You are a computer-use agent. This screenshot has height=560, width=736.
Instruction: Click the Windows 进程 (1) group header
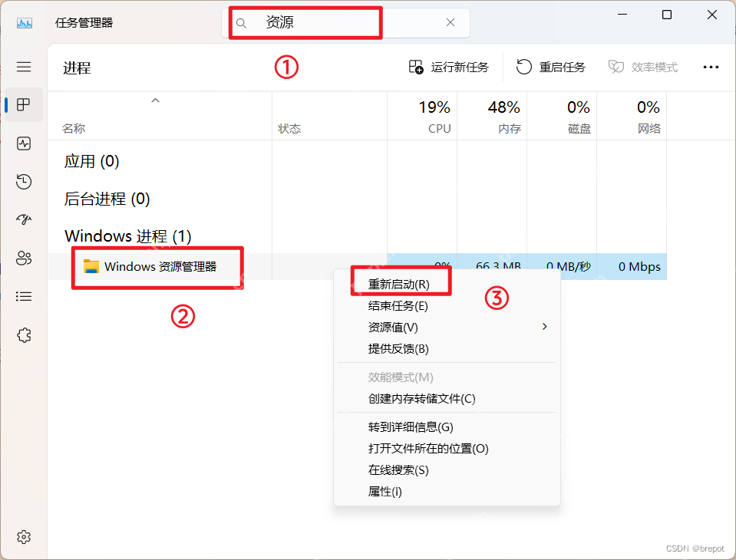128,236
